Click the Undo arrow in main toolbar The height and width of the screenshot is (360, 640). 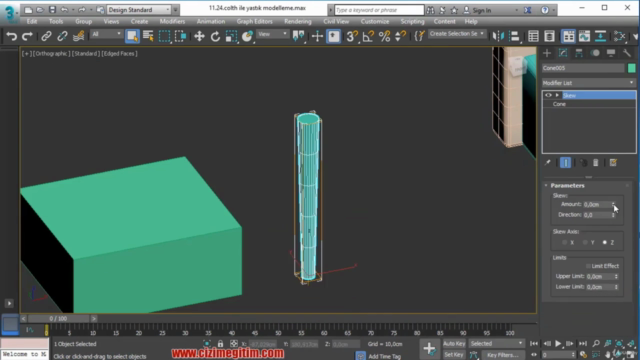pos(11,36)
